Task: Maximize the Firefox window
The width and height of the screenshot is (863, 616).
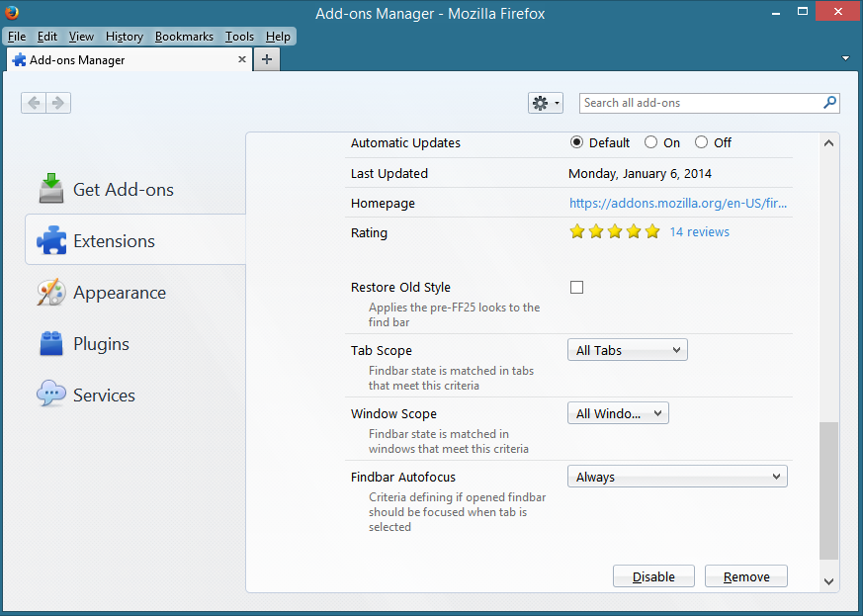Action: [803, 12]
